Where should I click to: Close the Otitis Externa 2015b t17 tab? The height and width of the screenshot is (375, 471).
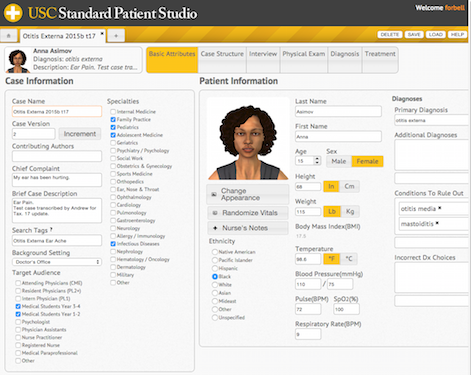tap(102, 33)
